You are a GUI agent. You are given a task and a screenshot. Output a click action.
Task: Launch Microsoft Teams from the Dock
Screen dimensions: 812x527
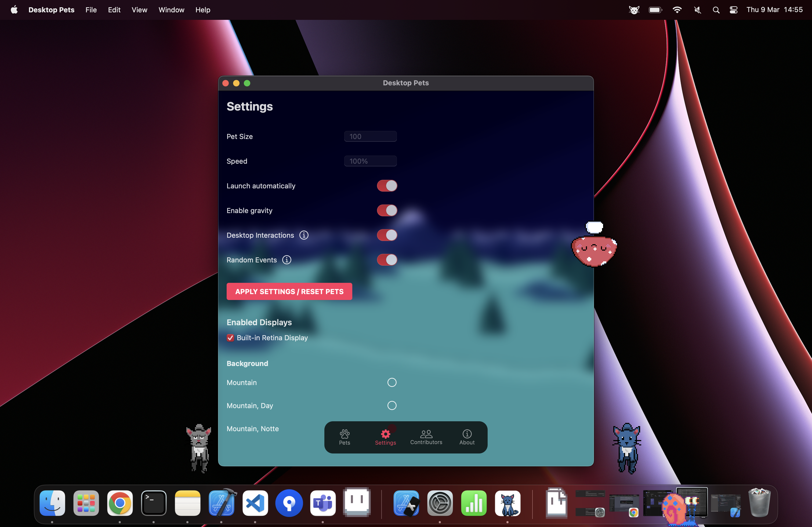pyautogui.click(x=323, y=503)
